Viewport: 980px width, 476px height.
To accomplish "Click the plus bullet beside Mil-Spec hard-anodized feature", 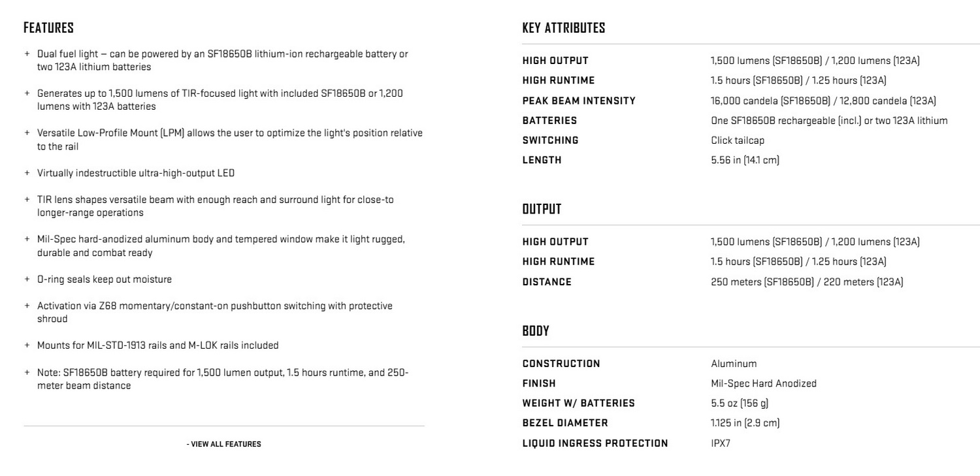I will (27, 240).
